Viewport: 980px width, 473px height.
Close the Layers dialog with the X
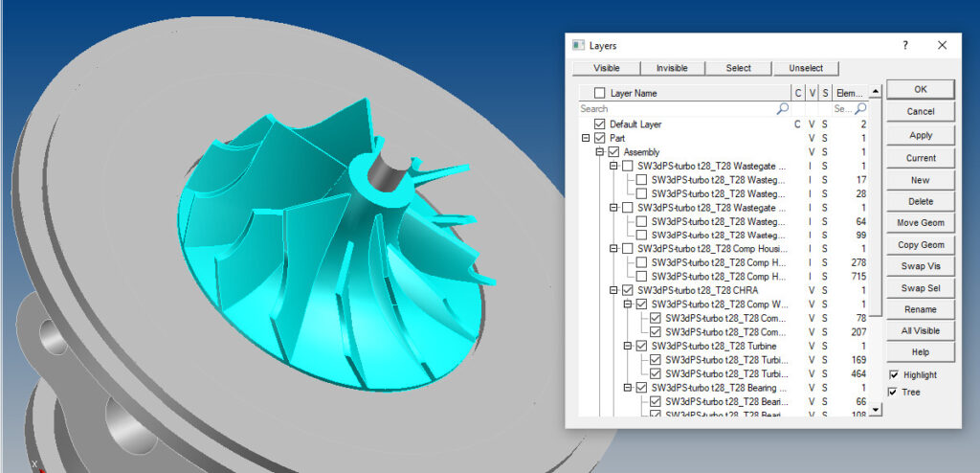click(x=942, y=45)
